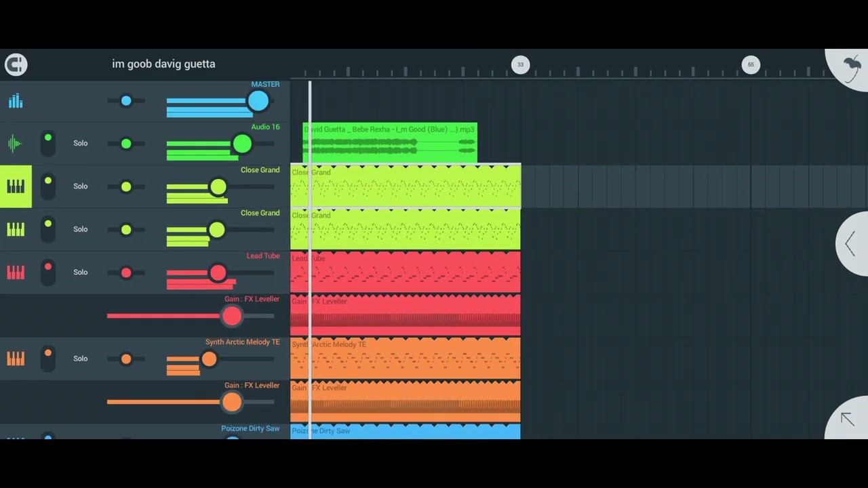This screenshot has height=488, width=868.
Task: Select the orange Gain FX Leveller automation clip
Action: 406,401
